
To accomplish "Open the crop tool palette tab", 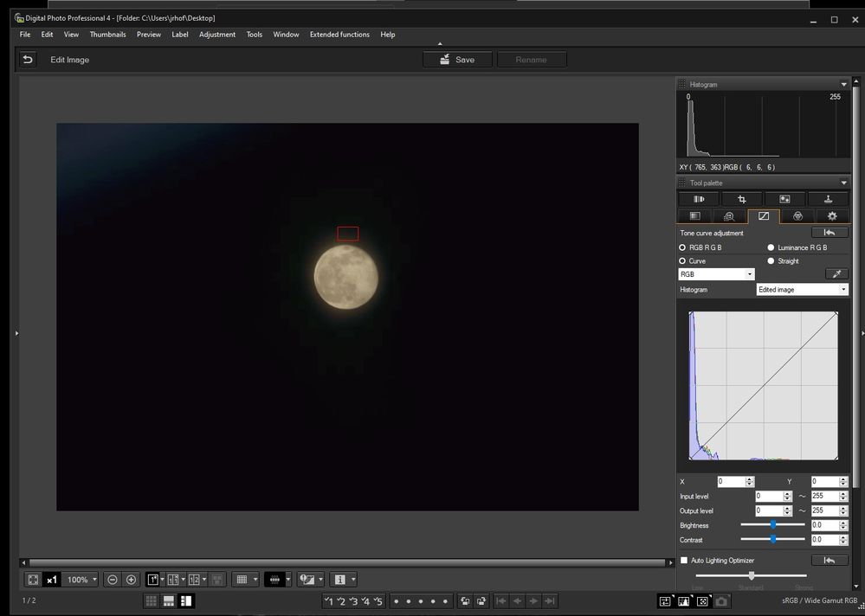I will point(741,199).
